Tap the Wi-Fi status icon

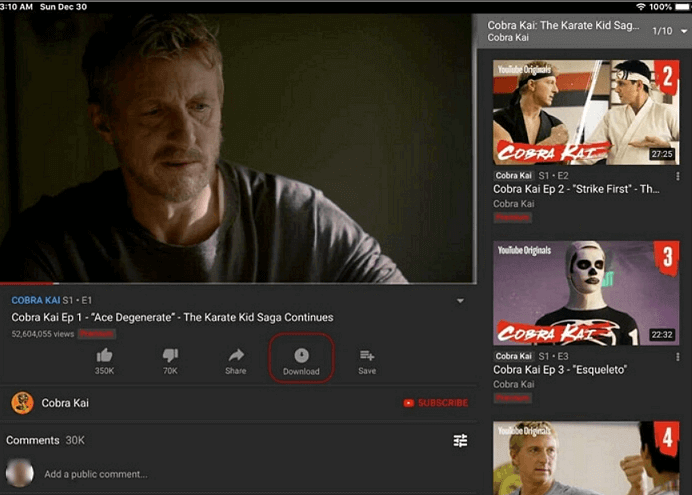coord(640,7)
